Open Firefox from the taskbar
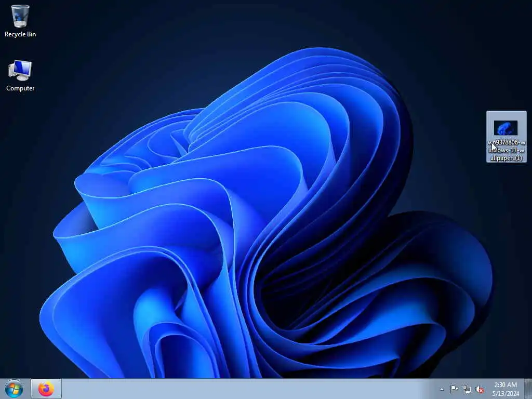The image size is (532, 399). pyautogui.click(x=46, y=389)
